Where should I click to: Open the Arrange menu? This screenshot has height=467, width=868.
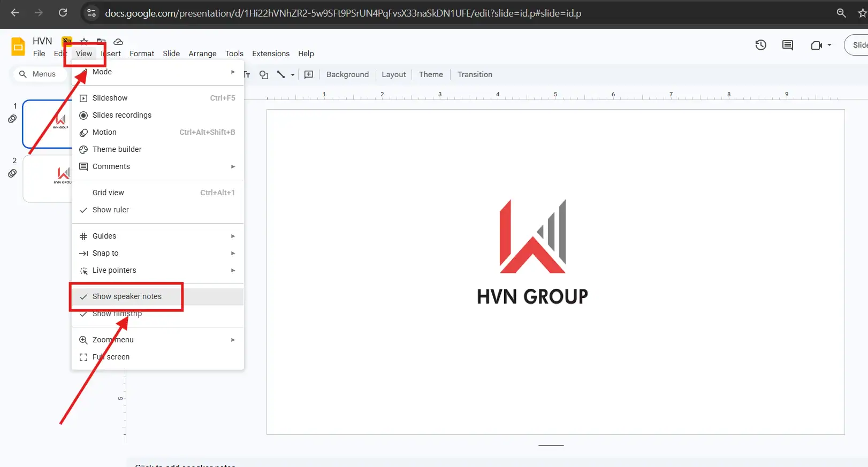coord(202,53)
